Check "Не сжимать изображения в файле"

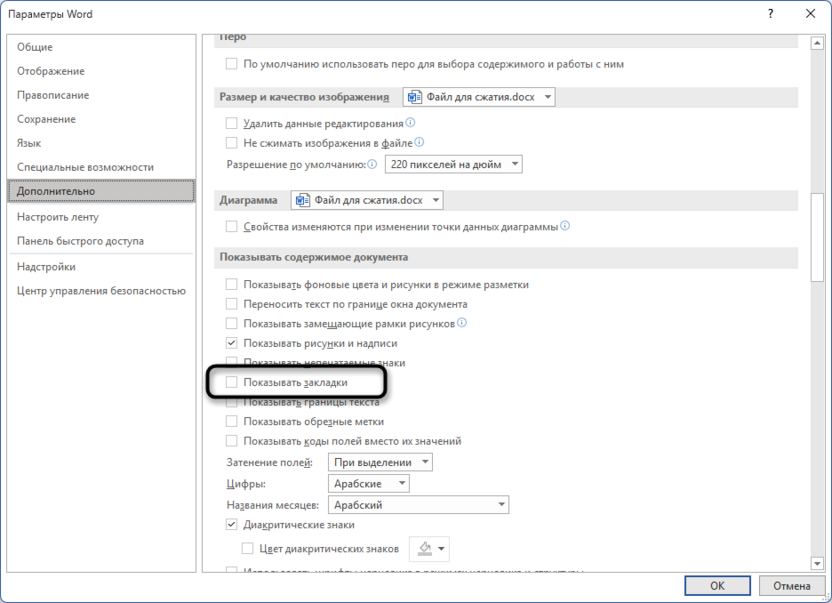tap(231, 143)
